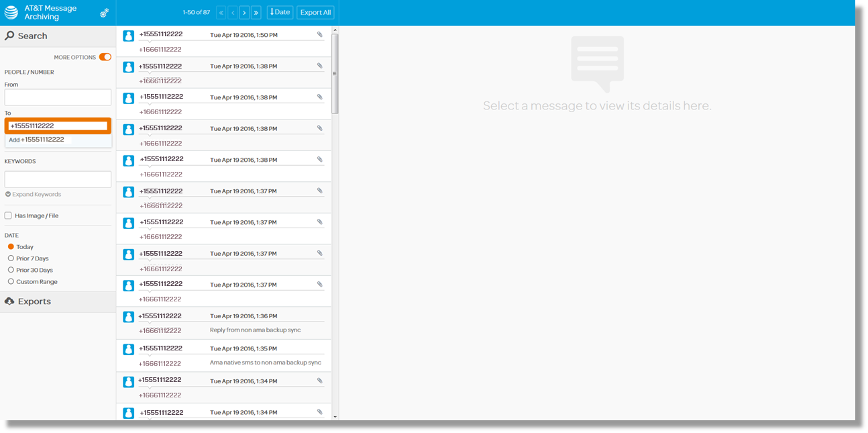Click the Keywords input field

(58, 179)
